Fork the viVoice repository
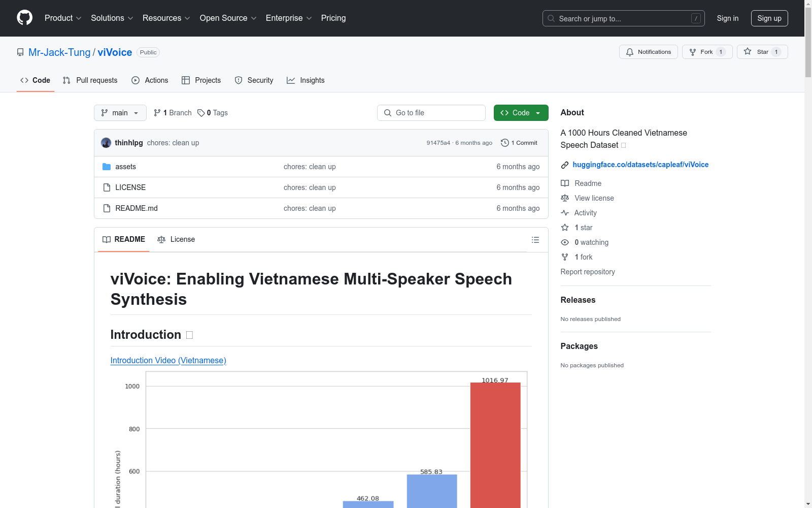 pyautogui.click(x=707, y=52)
